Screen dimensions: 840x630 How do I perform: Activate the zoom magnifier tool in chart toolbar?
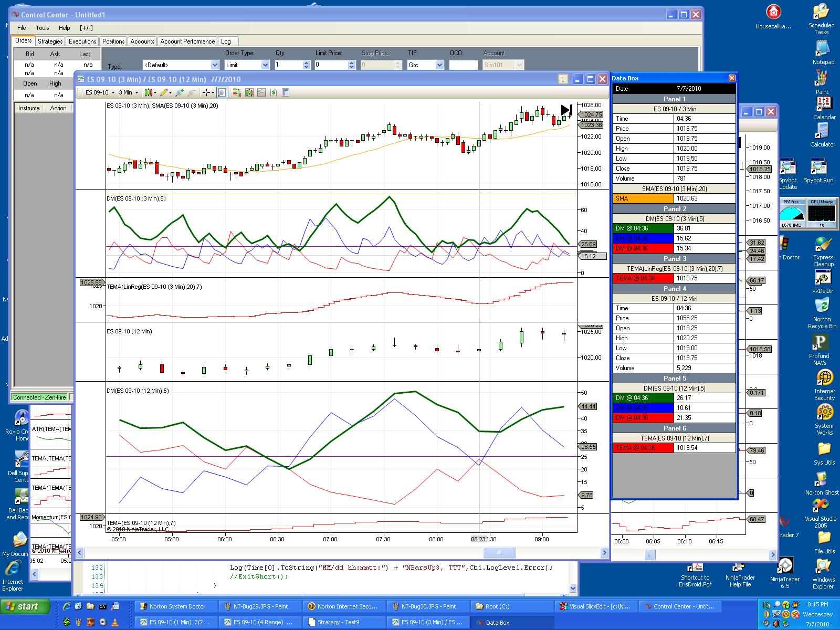coord(222,92)
